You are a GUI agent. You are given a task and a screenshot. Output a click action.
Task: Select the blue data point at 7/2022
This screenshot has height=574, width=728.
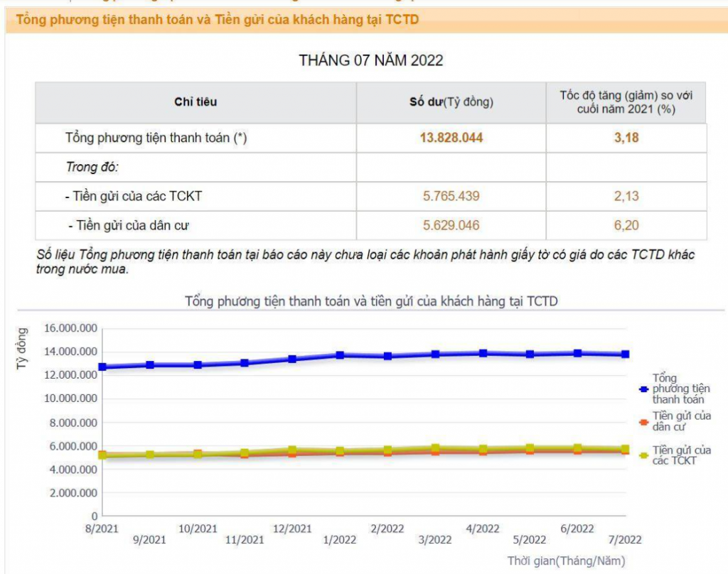coord(625,354)
